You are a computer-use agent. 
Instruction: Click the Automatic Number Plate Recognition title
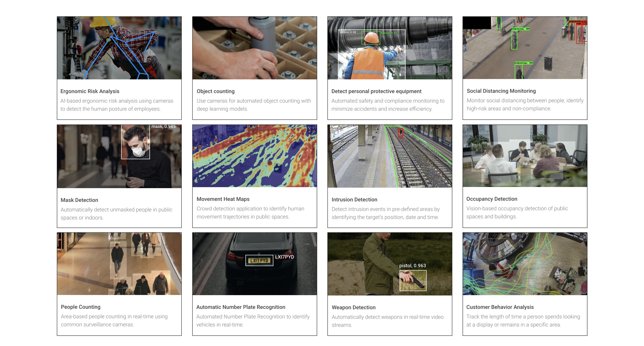pos(241,307)
